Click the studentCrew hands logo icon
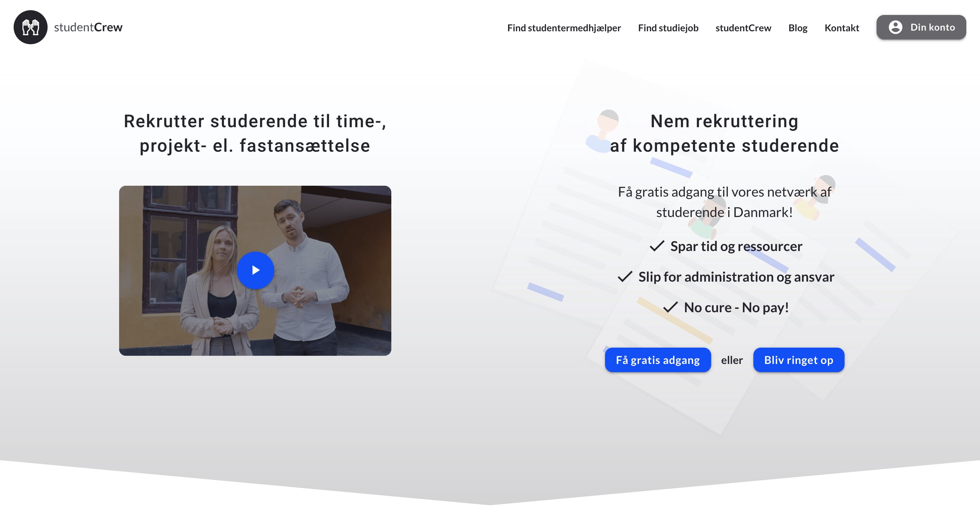Screen dimensions: 980x517 point(30,27)
